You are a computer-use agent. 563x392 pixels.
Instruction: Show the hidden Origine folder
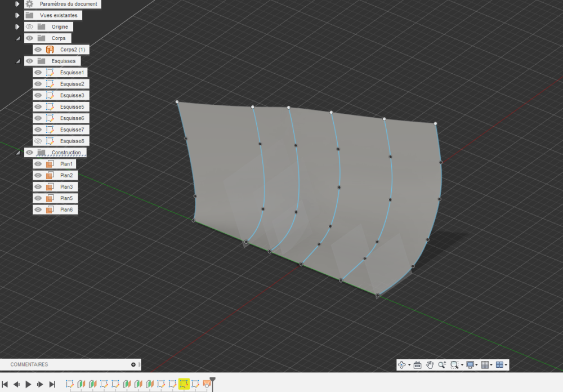tap(29, 27)
